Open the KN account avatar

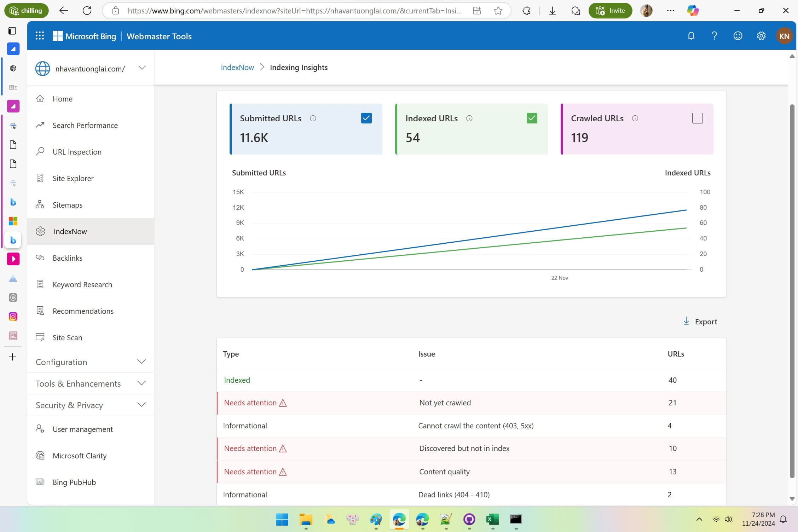784,36
